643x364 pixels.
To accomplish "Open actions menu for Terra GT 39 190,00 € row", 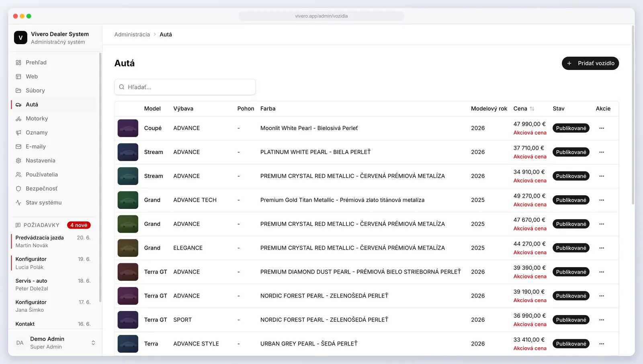I will pyautogui.click(x=602, y=296).
